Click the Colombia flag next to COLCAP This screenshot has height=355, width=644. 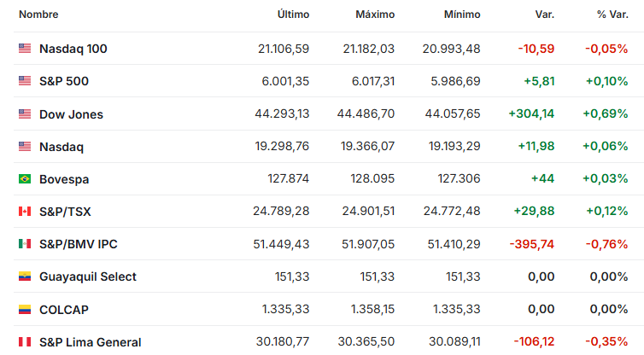(25, 310)
